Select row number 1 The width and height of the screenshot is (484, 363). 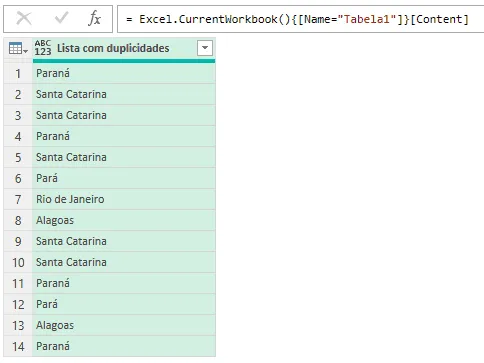[x=18, y=73]
